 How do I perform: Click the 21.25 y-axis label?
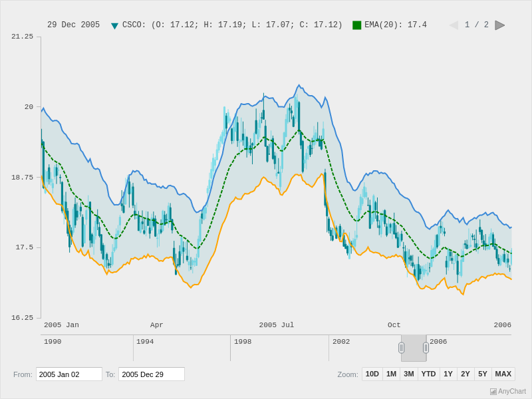(x=23, y=37)
